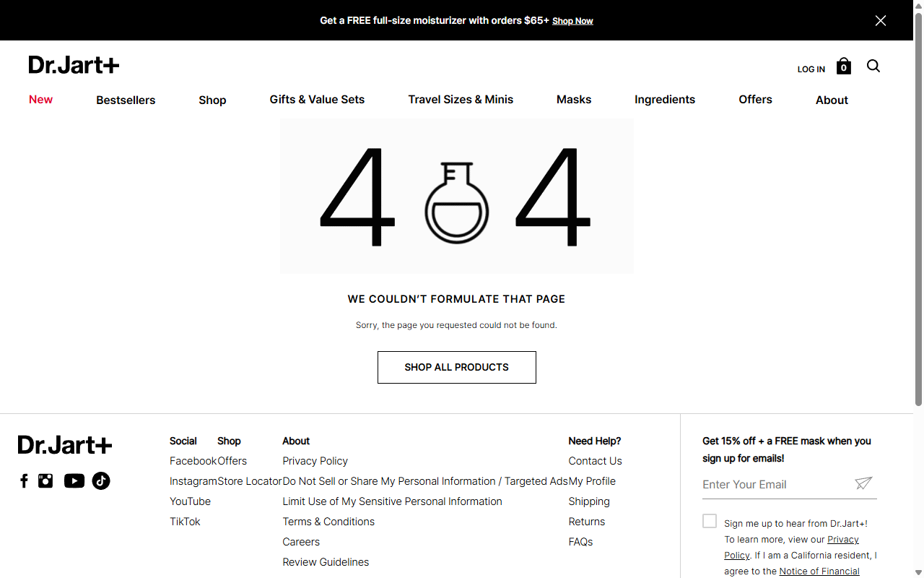This screenshot has height=578, width=924.
Task: Close the free moisturizer promo banner
Action: click(881, 20)
